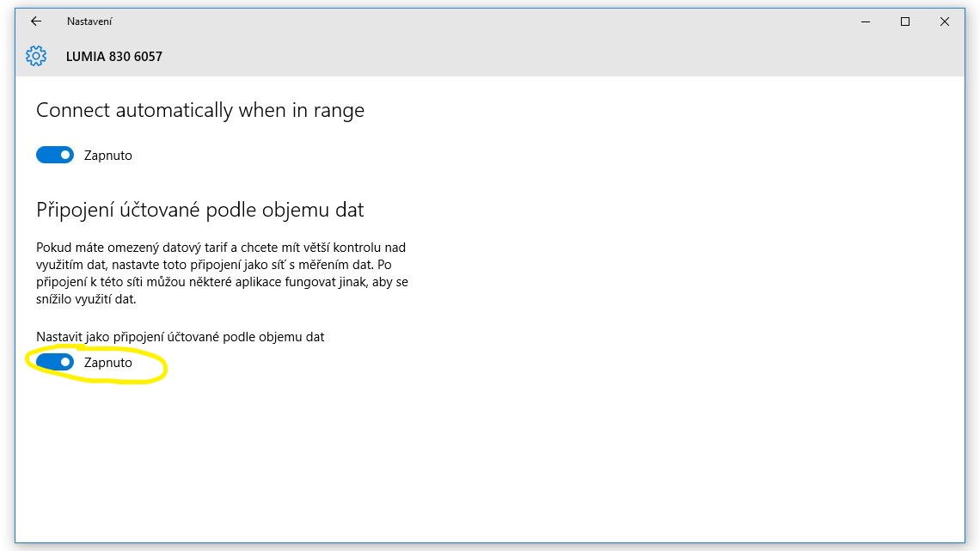980x551 pixels.
Task: Disable the metered connection switch
Action: tap(55, 363)
